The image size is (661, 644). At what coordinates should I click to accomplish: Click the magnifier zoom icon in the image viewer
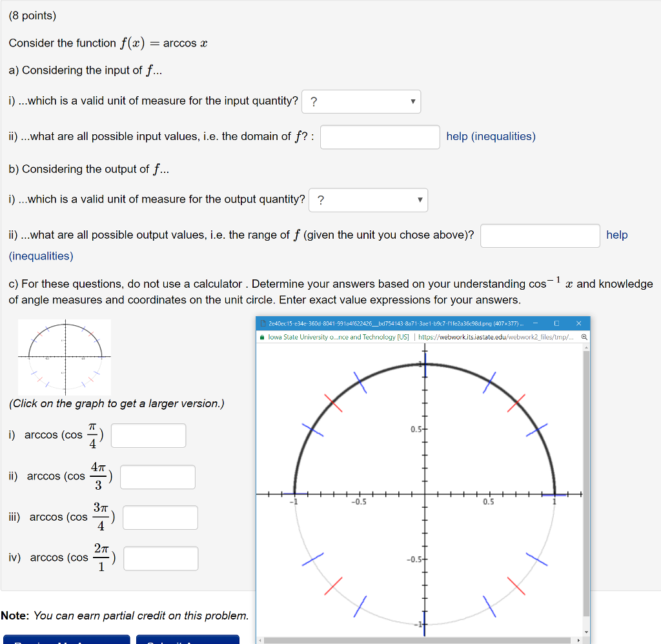(584, 337)
